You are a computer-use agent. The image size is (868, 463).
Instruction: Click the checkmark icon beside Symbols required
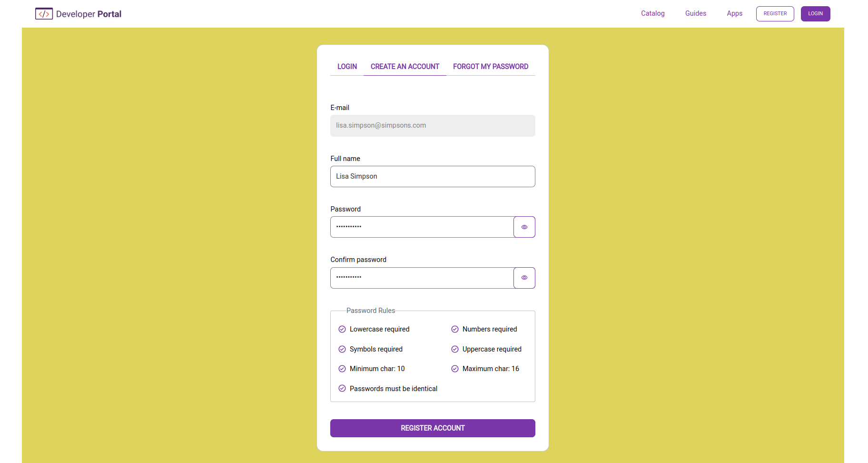(342, 349)
